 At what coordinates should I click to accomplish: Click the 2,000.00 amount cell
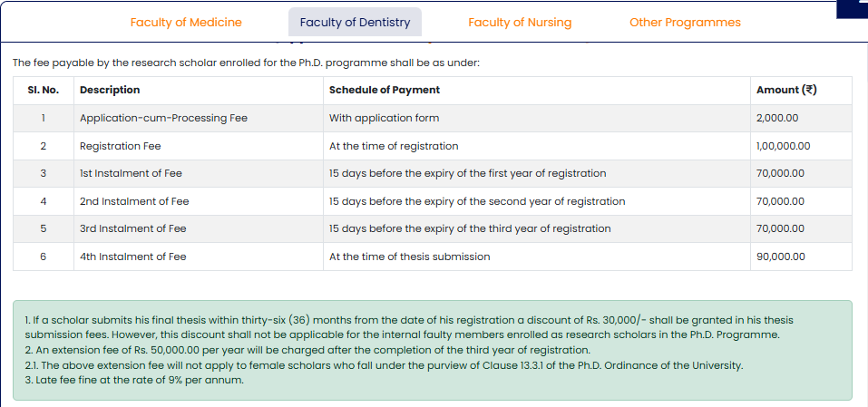tap(776, 118)
